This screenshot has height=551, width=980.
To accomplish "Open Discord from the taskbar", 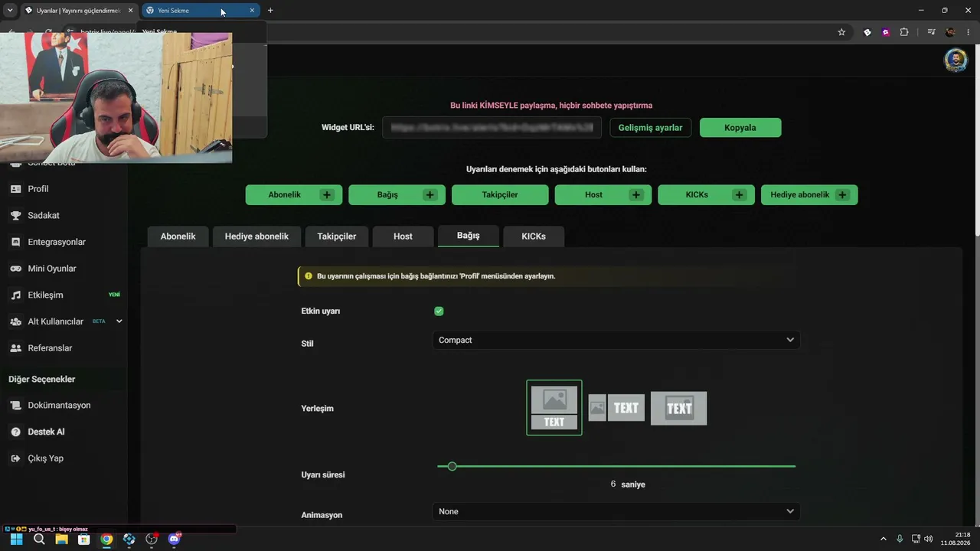I will pyautogui.click(x=174, y=540).
